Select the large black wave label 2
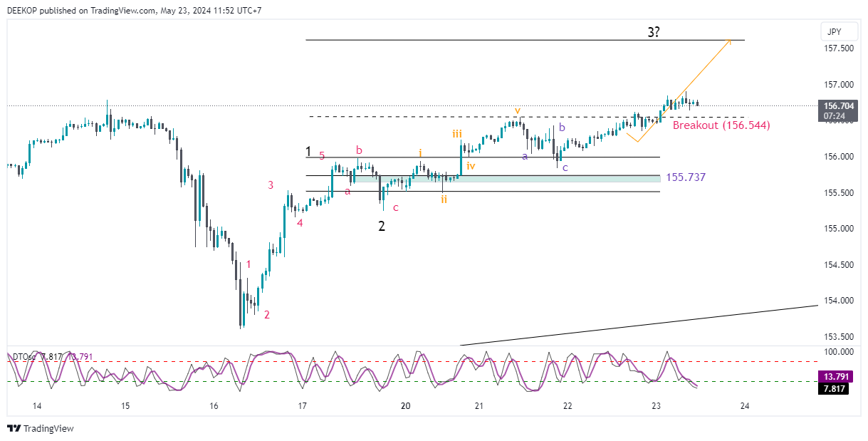Viewport: 868px width, 441px height. pyautogui.click(x=382, y=226)
